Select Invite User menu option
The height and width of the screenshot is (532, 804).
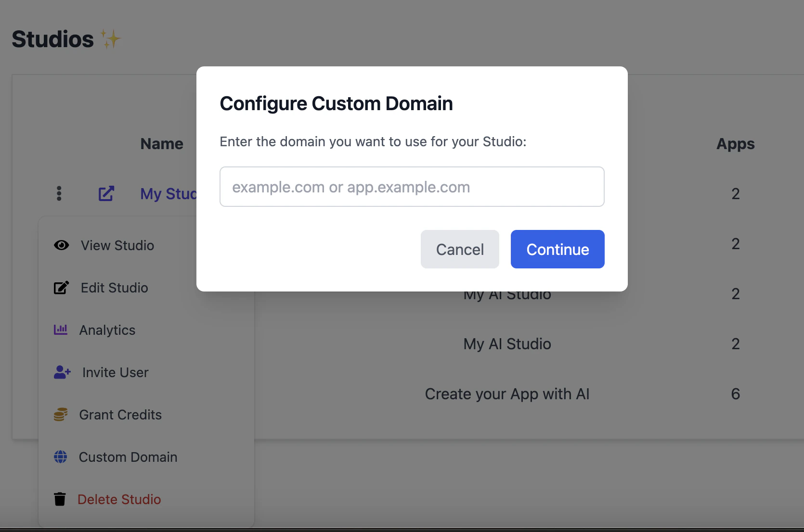pyautogui.click(x=115, y=372)
